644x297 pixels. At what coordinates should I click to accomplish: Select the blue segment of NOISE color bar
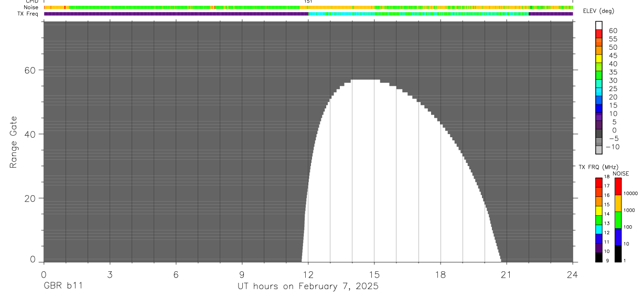click(618, 236)
